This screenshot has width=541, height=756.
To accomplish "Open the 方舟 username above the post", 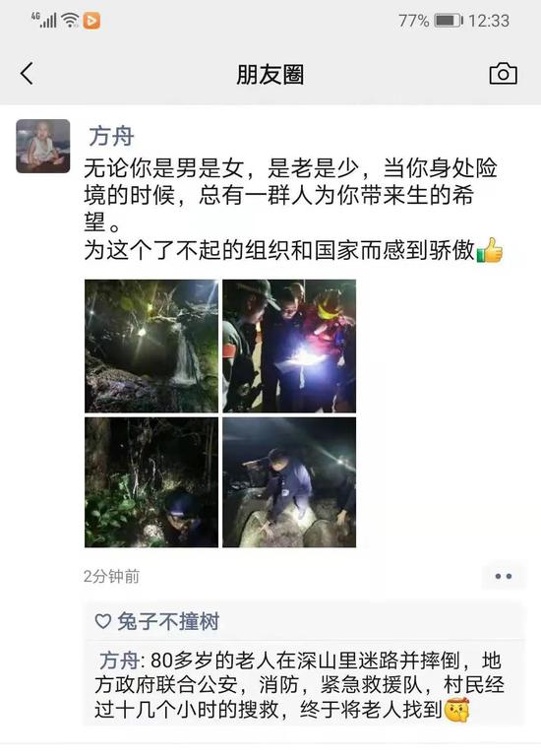I will [x=111, y=137].
